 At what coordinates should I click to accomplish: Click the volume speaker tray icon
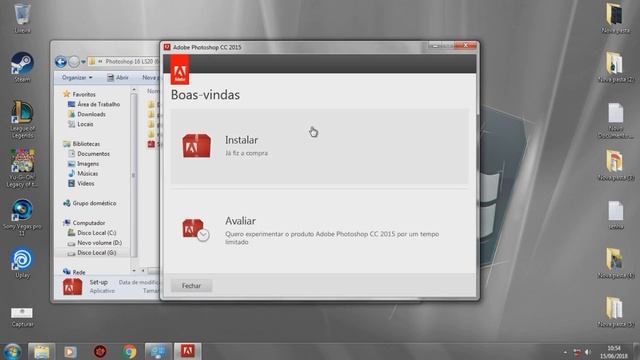(x=588, y=352)
